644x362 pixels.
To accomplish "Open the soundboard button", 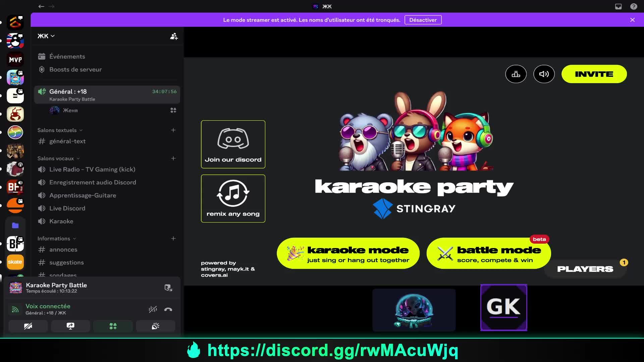I will pyautogui.click(x=156, y=326).
